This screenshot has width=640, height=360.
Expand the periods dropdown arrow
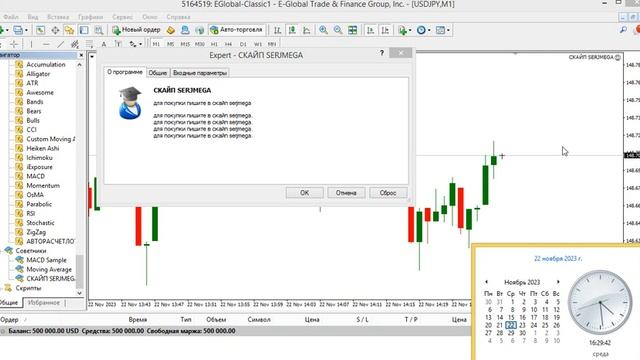(429, 30)
